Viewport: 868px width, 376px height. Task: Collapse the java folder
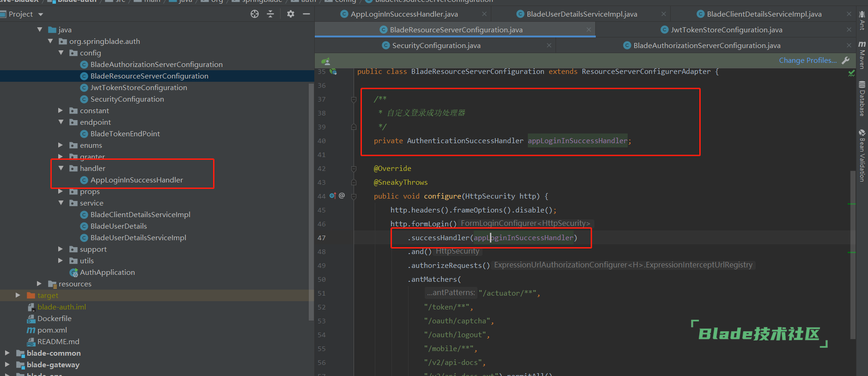tap(40, 30)
